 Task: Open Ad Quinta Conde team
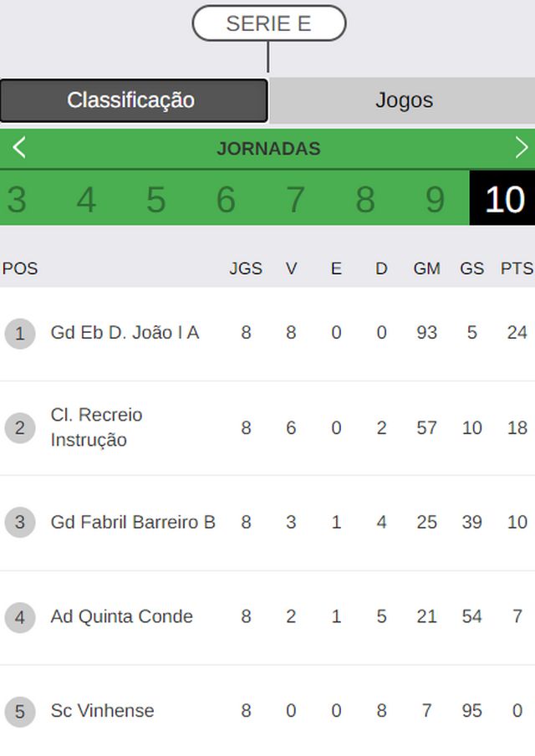121,616
